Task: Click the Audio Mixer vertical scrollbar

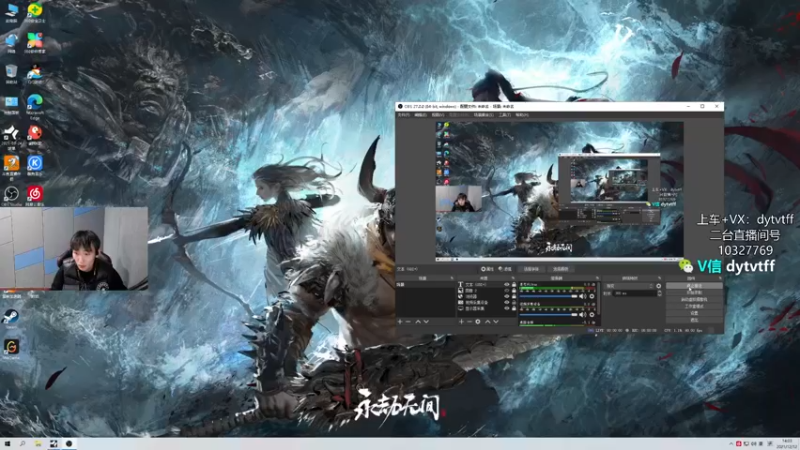Action: click(597, 298)
